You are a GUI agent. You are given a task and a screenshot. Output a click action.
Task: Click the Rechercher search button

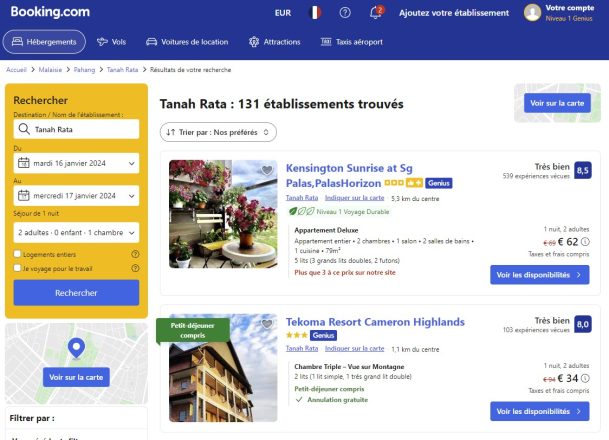pyautogui.click(x=76, y=292)
